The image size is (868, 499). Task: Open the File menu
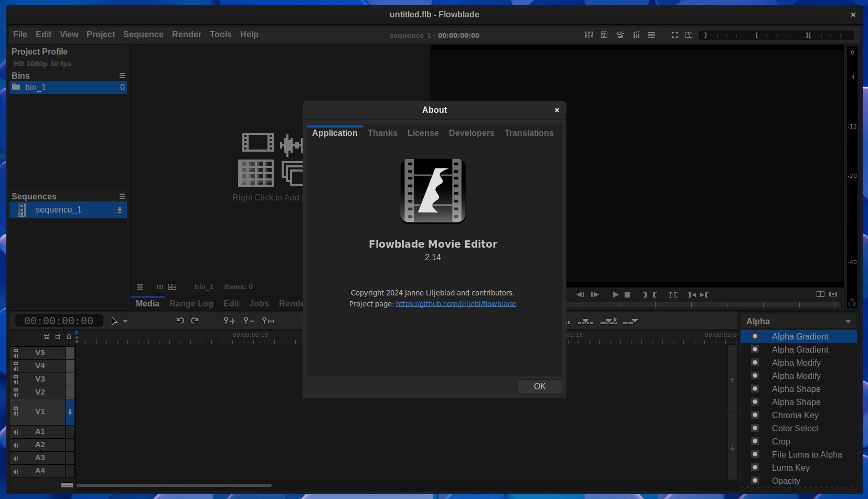pyautogui.click(x=20, y=34)
